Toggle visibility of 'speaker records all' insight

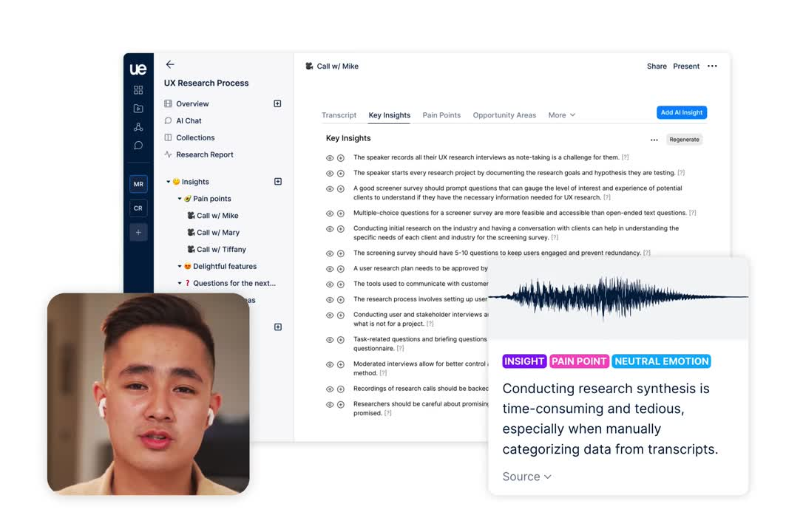[330, 158]
